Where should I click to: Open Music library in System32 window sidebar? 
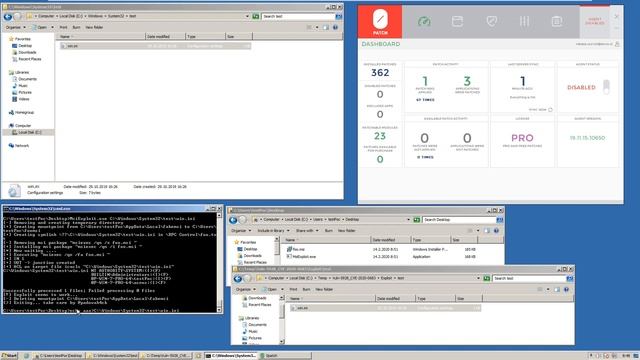click(23, 85)
